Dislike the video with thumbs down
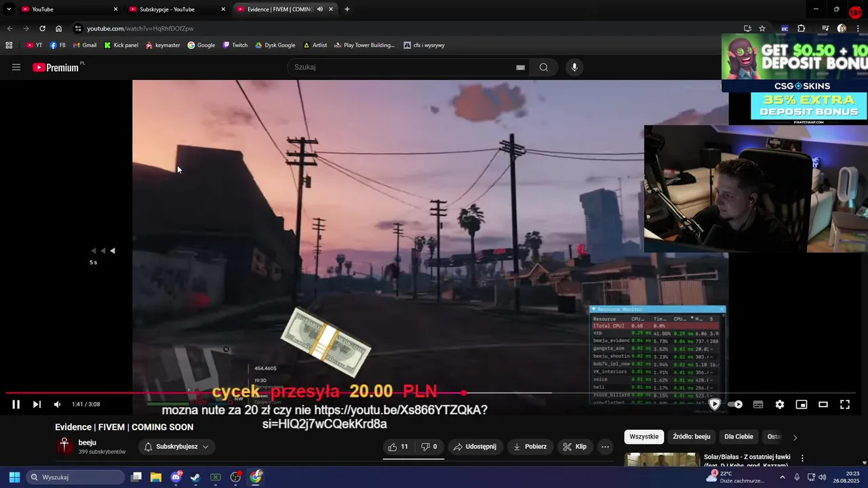 coord(429,447)
